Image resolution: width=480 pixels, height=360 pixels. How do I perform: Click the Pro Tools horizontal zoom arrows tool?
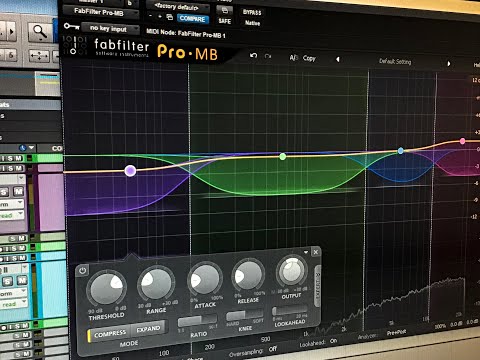tap(39, 56)
